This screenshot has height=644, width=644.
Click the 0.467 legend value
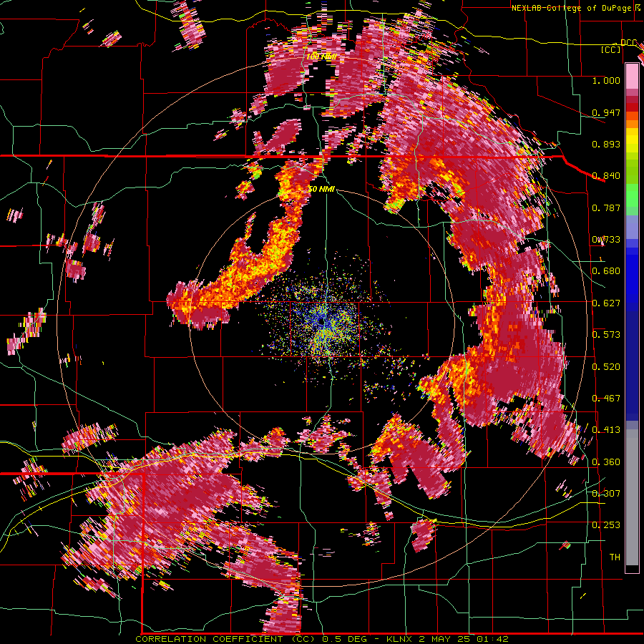(x=606, y=398)
